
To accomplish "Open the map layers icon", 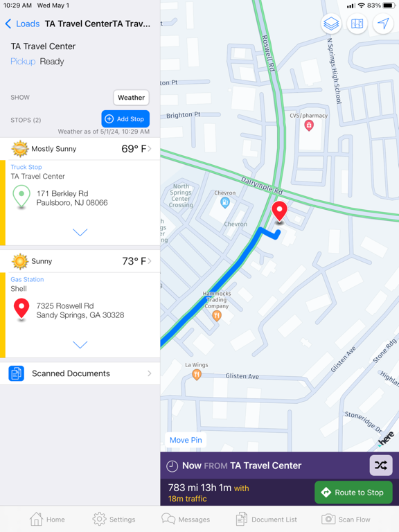I will pos(331,24).
